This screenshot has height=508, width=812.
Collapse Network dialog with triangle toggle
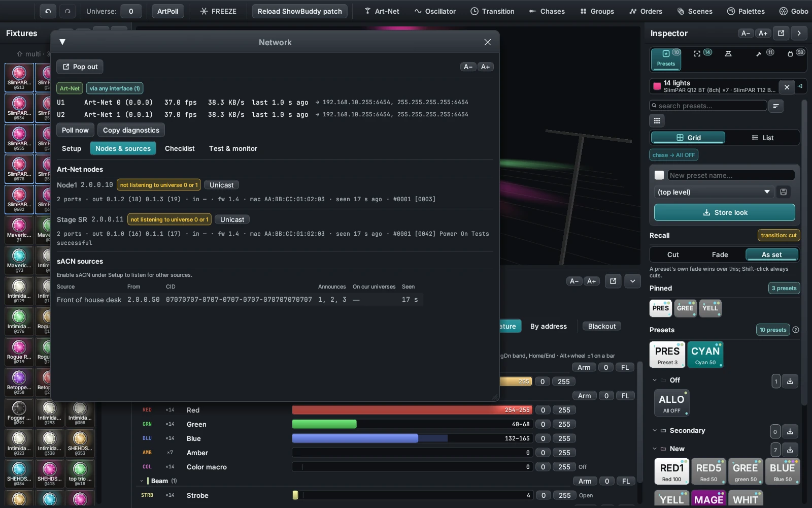(62, 42)
